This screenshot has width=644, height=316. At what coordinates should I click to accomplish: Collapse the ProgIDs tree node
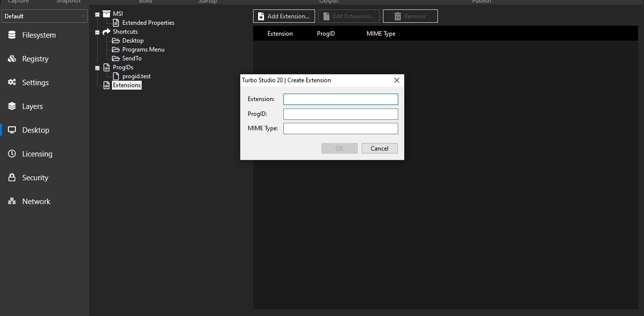97,67
